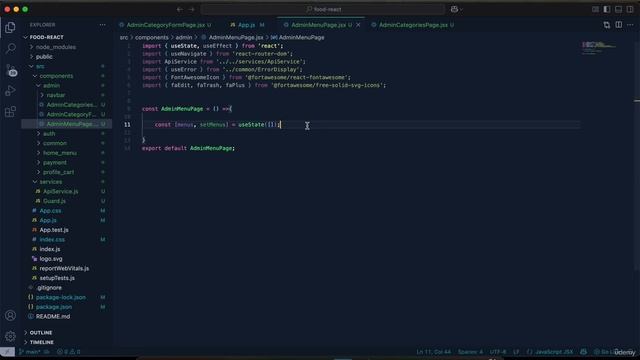The image size is (640, 360).
Task: Expand the node_modules folder
Action: click(x=56, y=47)
